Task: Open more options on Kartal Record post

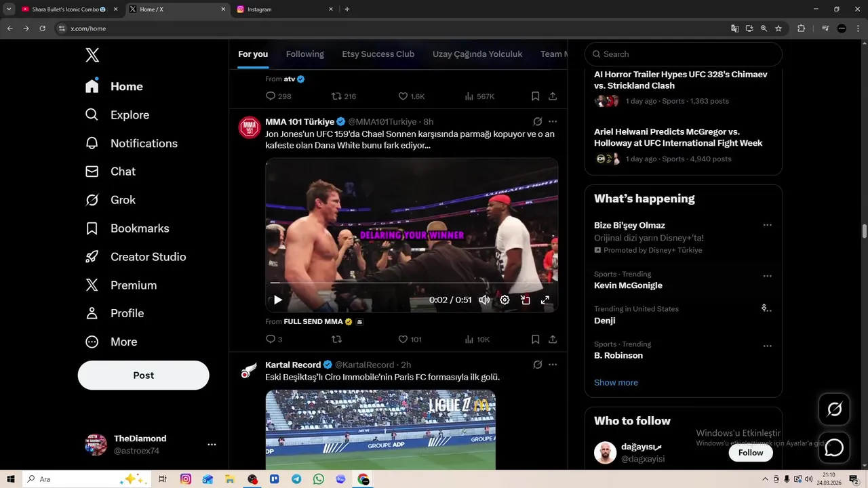Action: tap(553, 365)
